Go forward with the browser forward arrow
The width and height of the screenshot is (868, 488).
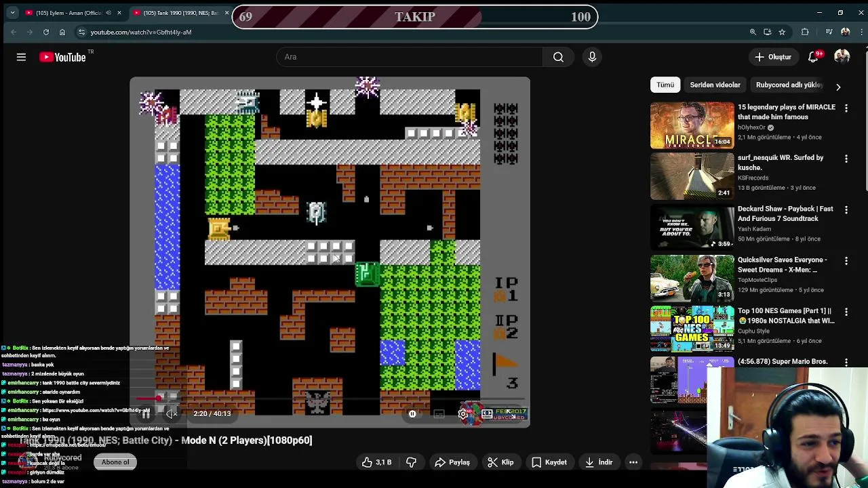click(x=30, y=32)
